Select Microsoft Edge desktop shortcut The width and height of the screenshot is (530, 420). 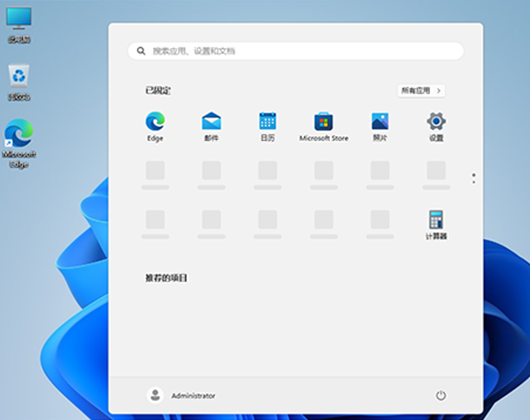click(x=19, y=144)
